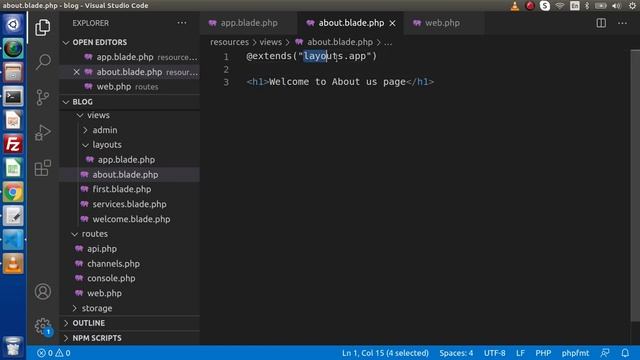The image size is (640, 360).
Task: Open web.php routes in Open Editors
Action: point(130,87)
